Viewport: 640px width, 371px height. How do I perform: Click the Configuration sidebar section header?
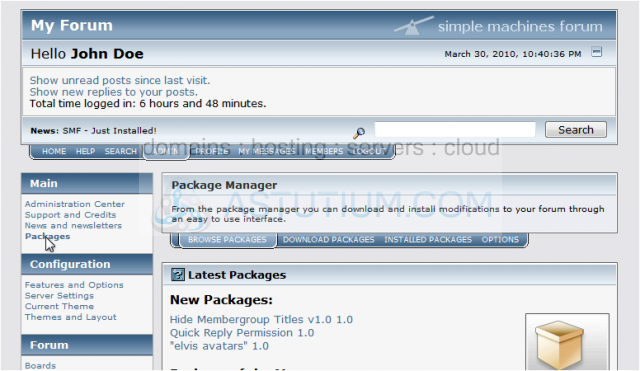[87, 264]
